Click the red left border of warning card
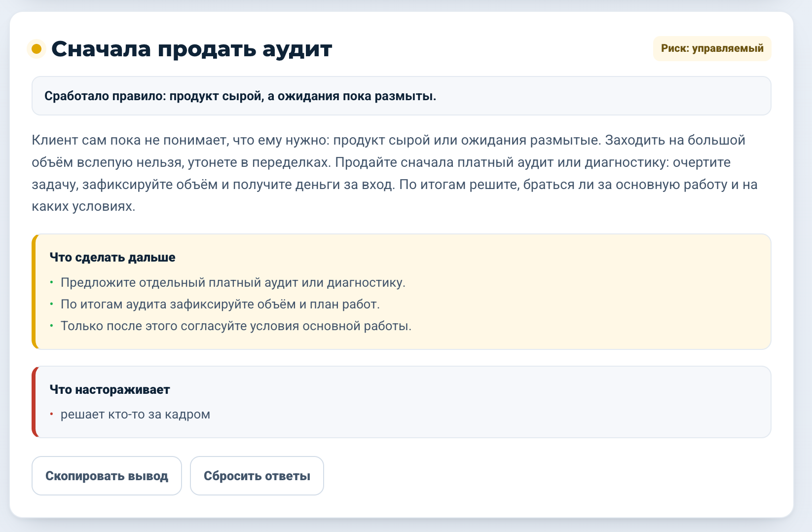This screenshot has width=812, height=532. click(x=34, y=402)
